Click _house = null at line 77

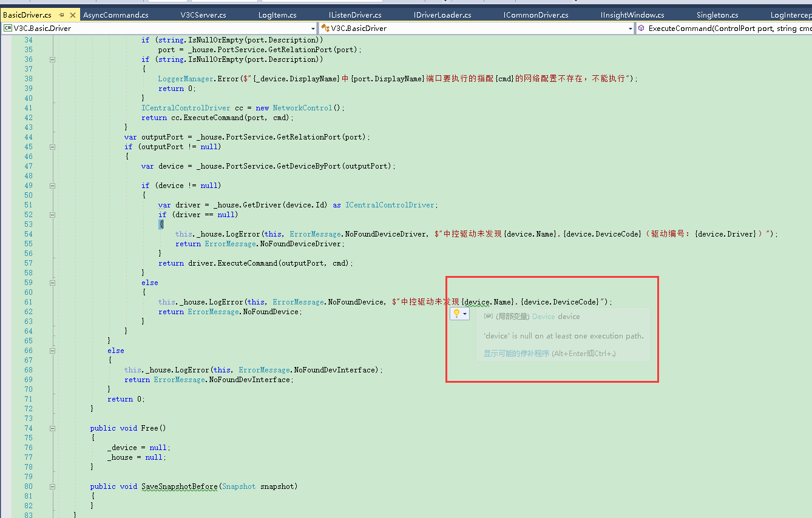click(135, 457)
